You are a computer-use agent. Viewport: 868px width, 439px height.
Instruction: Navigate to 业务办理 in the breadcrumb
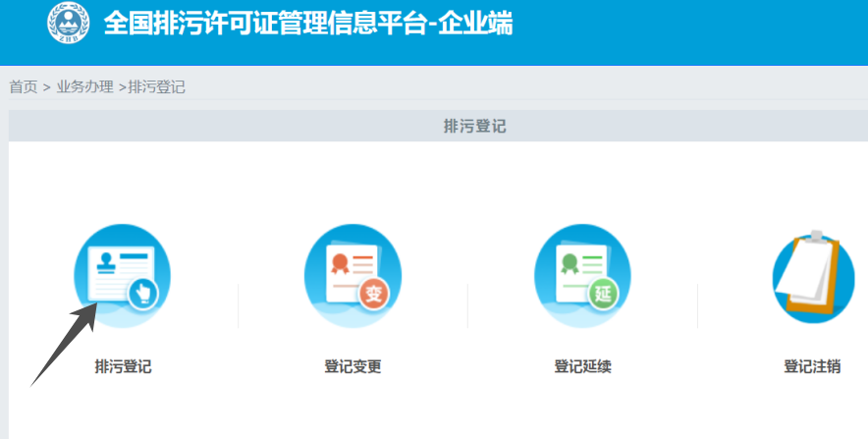pos(84,86)
